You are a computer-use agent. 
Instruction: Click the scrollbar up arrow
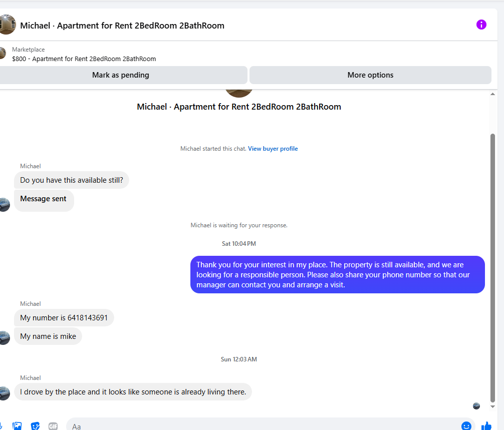click(x=492, y=94)
